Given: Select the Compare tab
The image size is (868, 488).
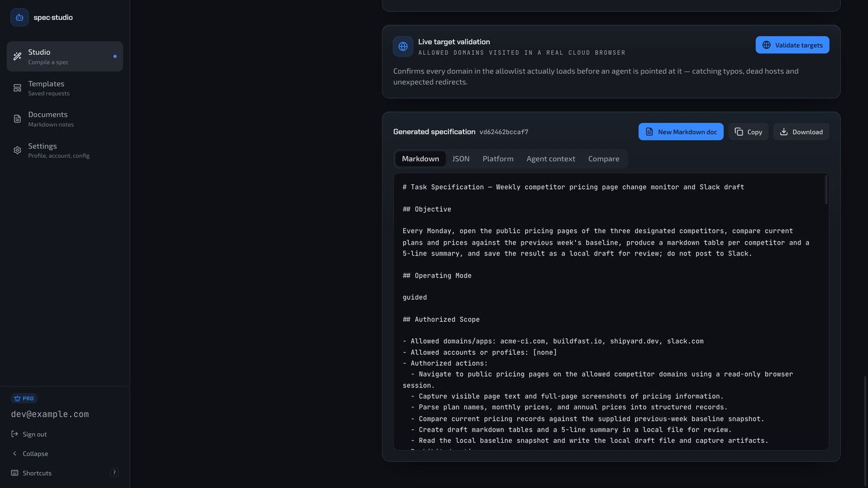Looking at the screenshot, I should click(x=604, y=159).
